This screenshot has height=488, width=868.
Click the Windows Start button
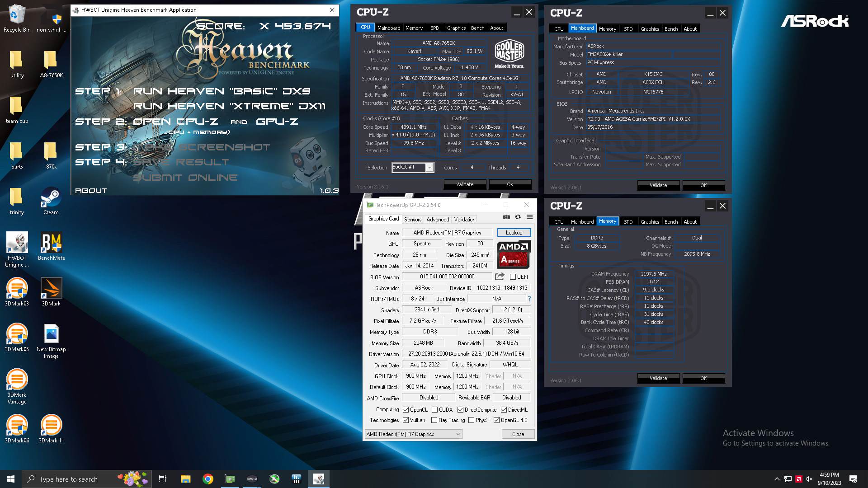[11, 479]
